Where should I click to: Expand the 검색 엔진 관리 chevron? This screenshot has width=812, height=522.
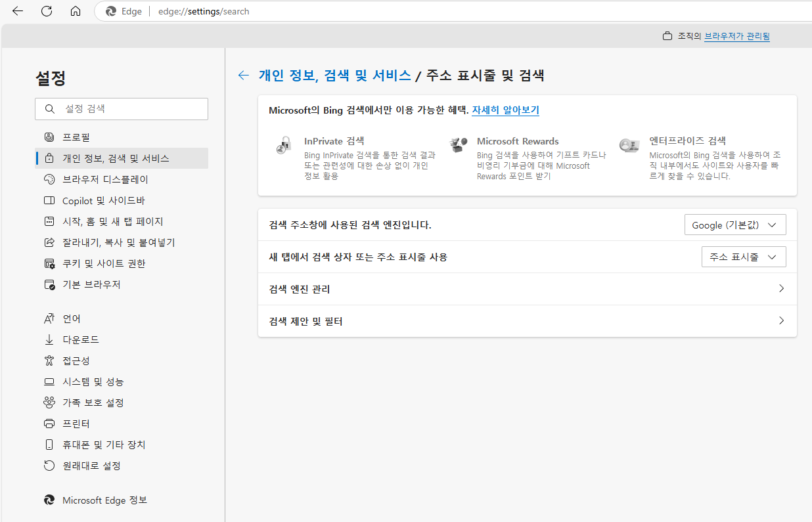click(x=781, y=288)
